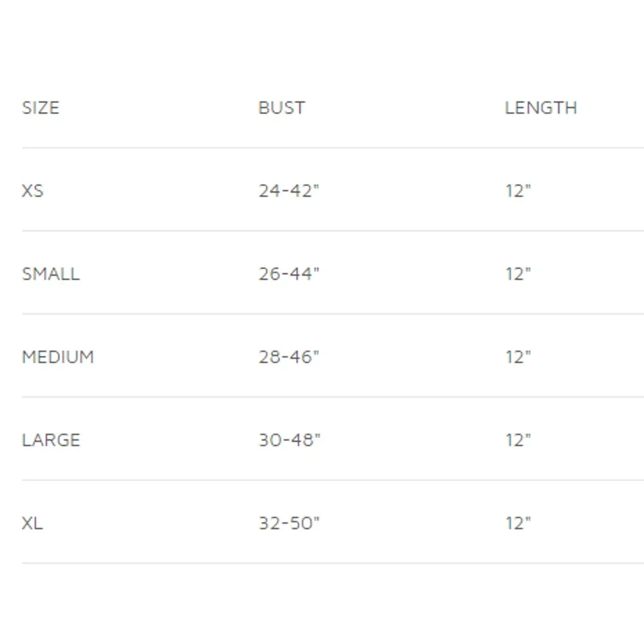
Task: Click the XL row length value
Action: point(518,523)
